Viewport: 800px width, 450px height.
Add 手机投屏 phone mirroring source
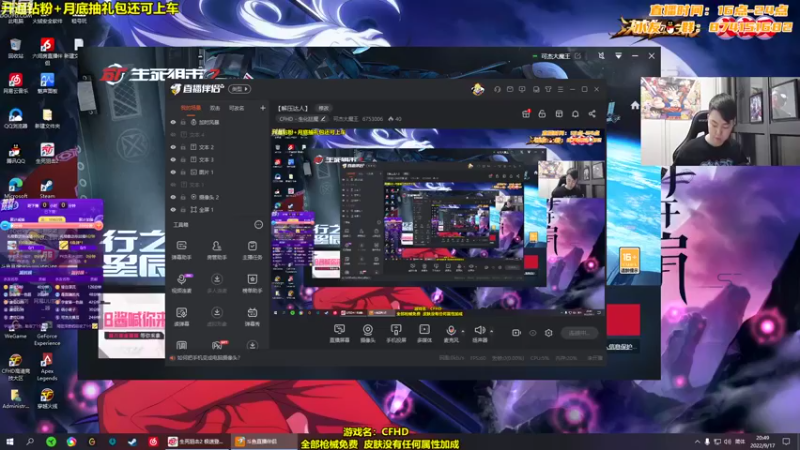tap(396, 333)
